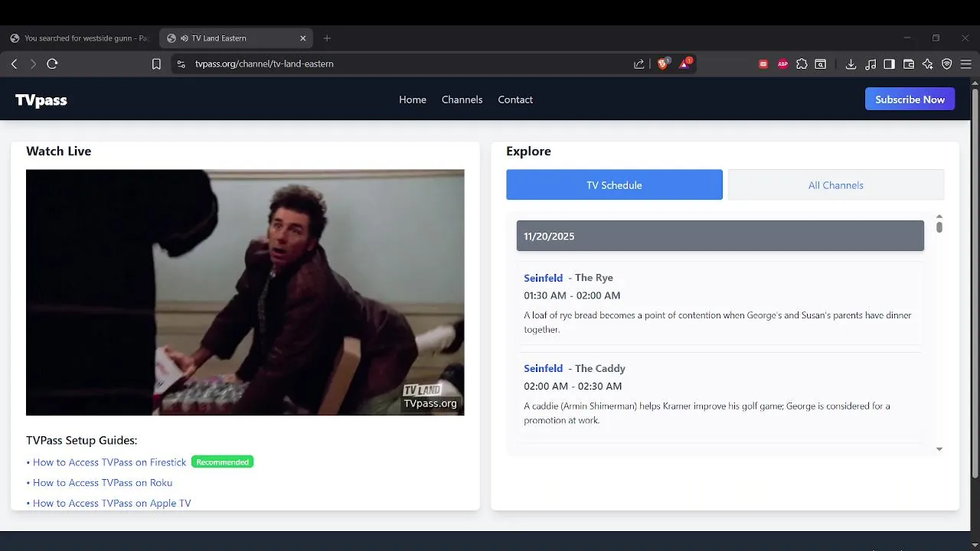Click the Seinfeld title for The Caddy
980x551 pixels.
[x=543, y=368]
